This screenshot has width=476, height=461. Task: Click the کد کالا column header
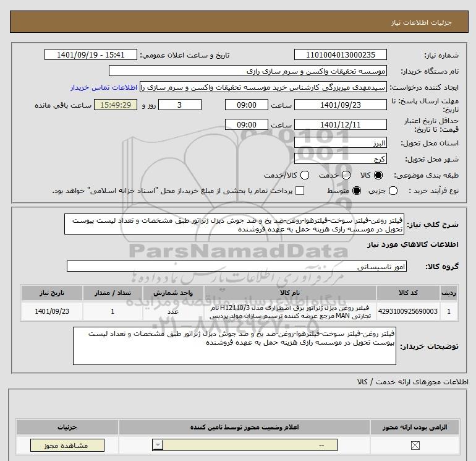pyautogui.click(x=408, y=293)
